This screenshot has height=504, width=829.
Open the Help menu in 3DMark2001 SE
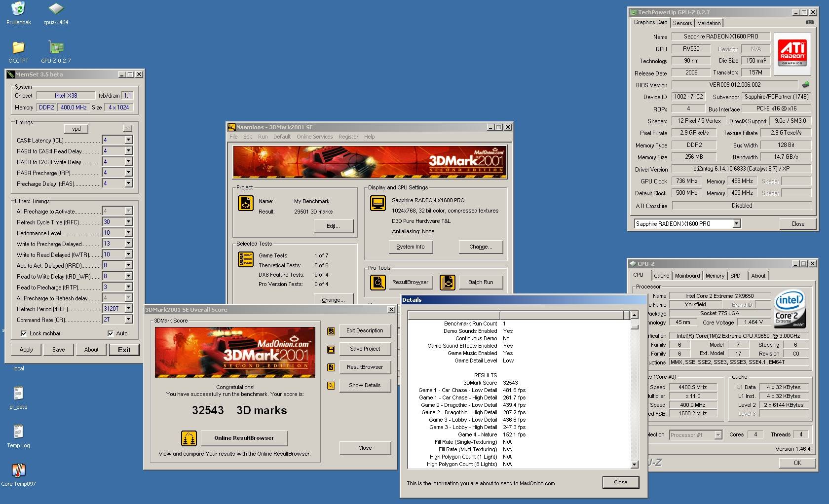369,137
